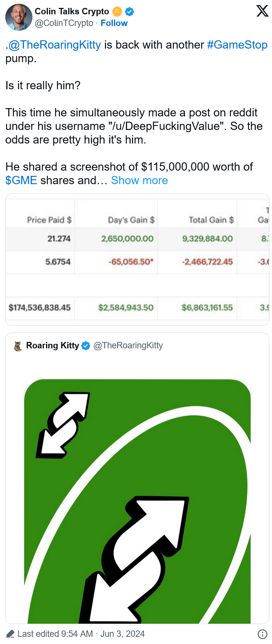
Task: Open the GME gains table screenshot
Action: 137,259
